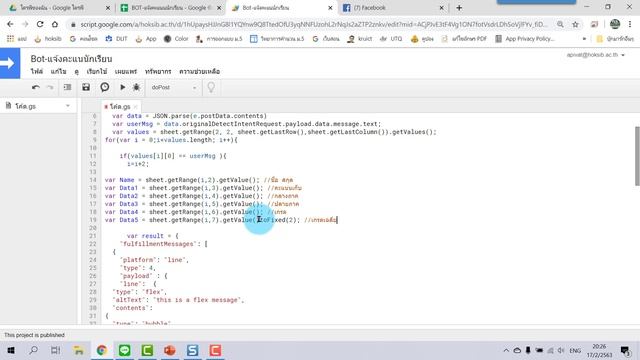
Task: Open the App Privacy Policy bookmark
Action: point(525,39)
